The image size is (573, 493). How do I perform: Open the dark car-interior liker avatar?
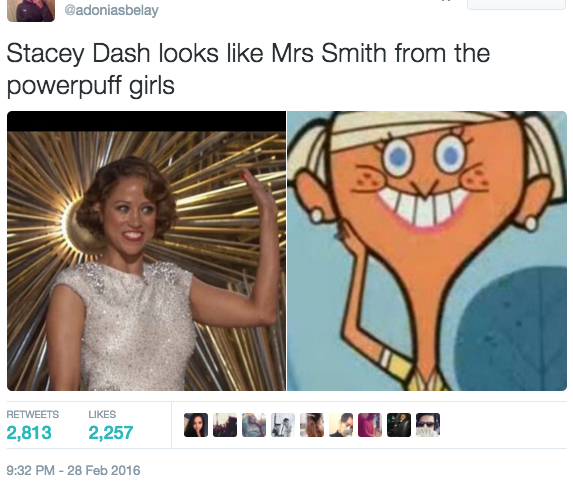[399, 425]
